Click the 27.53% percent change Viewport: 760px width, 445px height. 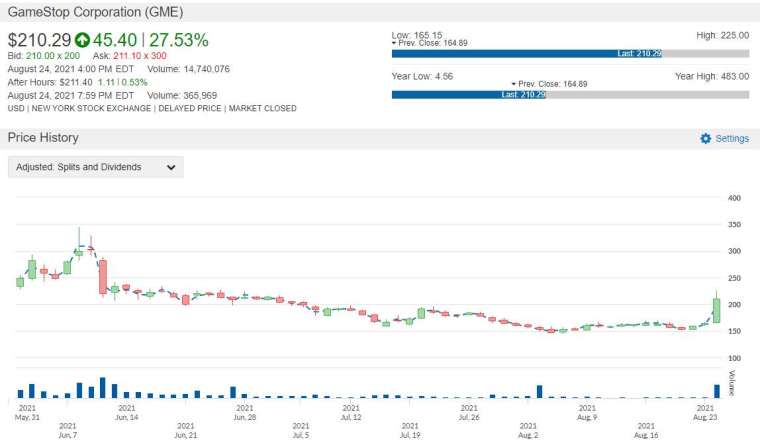pos(179,40)
